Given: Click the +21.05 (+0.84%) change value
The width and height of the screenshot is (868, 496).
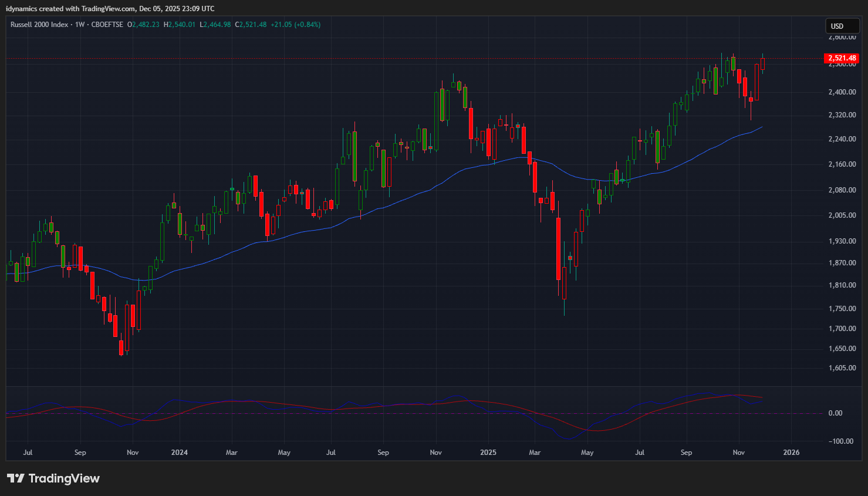Looking at the screenshot, I should coord(295,25).
